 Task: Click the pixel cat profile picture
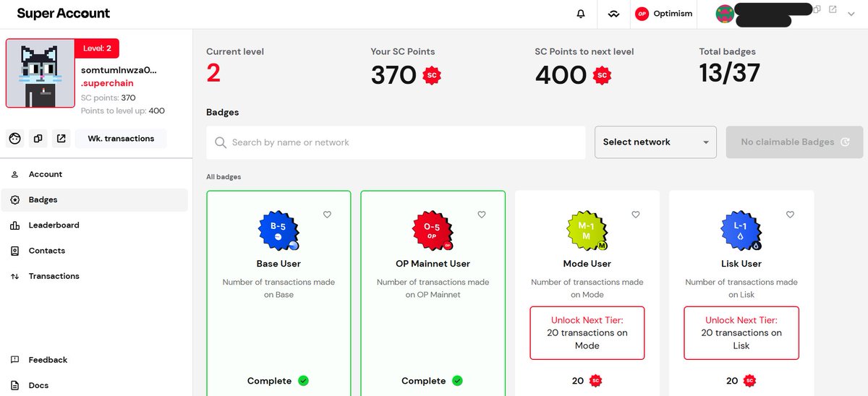tap(41, 73)
